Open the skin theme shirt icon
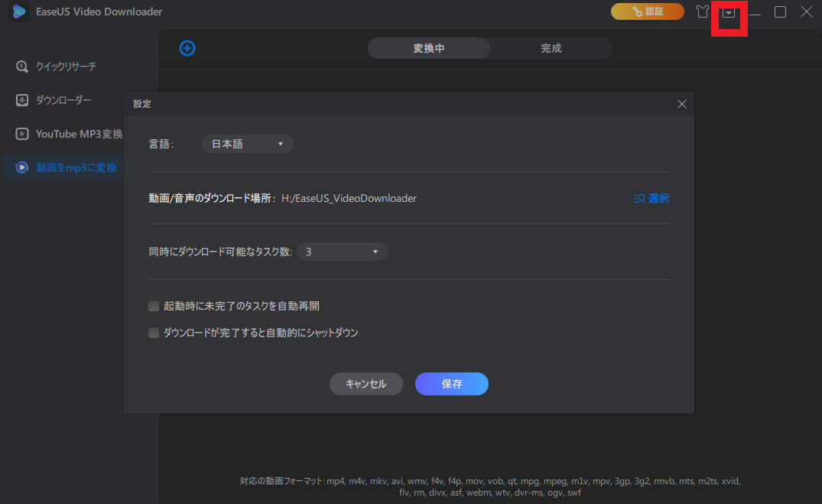The image size is (822, 504). [x=703, y=11]
